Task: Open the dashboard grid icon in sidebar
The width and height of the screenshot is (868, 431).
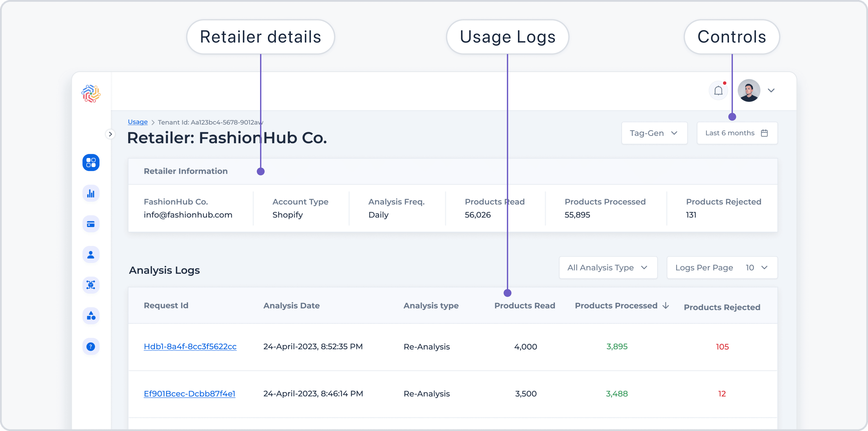Action: click(x=91, y=163)
